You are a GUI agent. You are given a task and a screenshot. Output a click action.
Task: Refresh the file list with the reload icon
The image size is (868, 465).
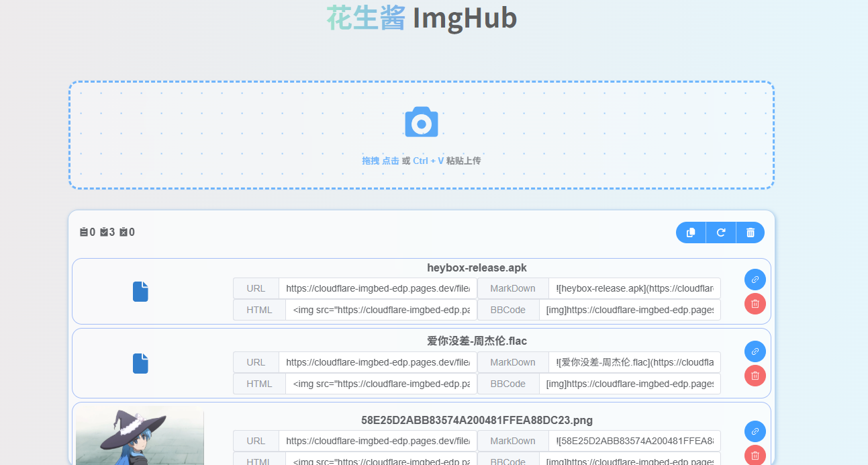[720, 232]
